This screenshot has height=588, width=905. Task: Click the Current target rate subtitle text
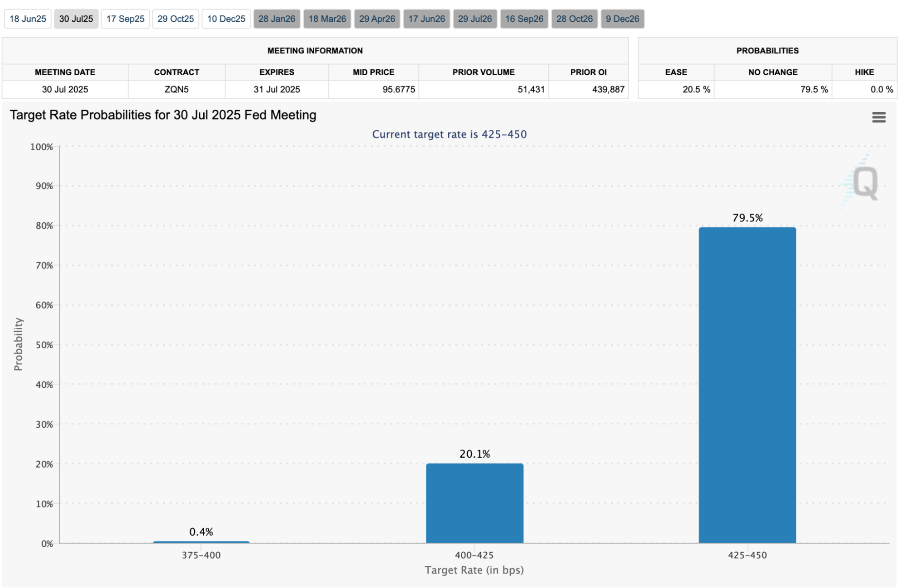point(449,134)
